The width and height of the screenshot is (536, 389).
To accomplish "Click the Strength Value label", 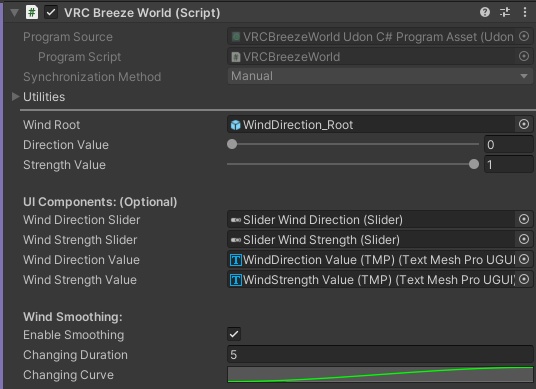I will pyautogui.click(x=64, y=165).
